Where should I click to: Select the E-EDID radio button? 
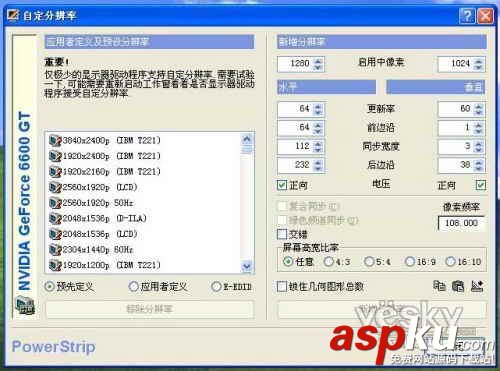point(216,286)
